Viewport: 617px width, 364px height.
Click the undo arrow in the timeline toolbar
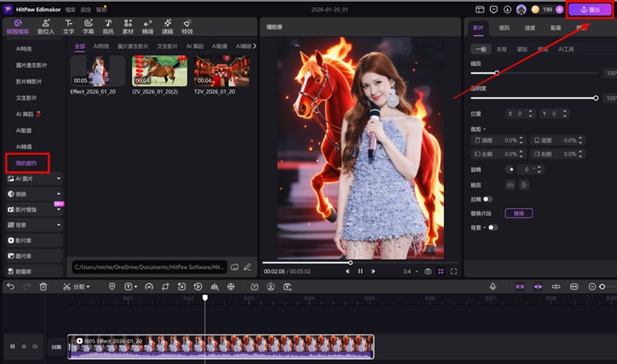[11, 286]
